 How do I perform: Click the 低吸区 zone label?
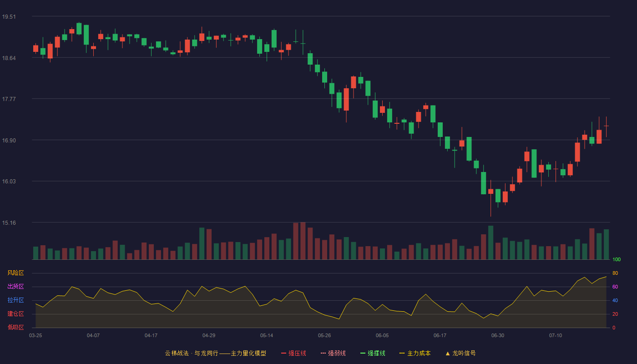15,327
